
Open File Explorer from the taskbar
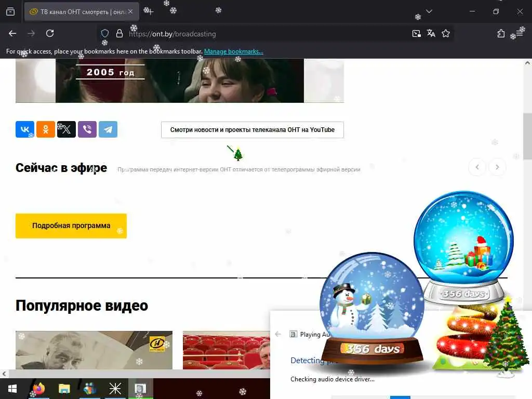click(64, 389)
